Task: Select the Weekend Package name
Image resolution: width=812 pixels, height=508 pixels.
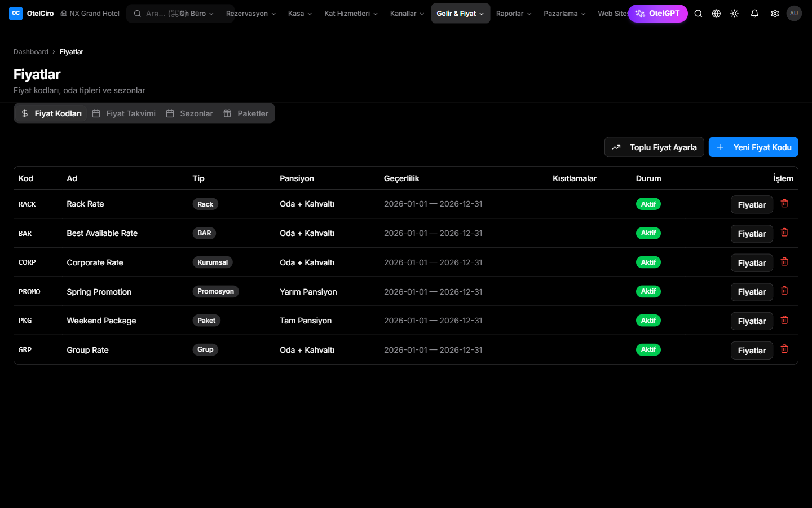Action: pos(101,321)
